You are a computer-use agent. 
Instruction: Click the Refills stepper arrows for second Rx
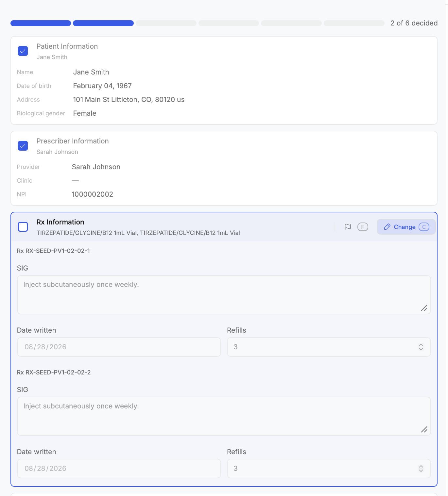click(x=421, y=469)
